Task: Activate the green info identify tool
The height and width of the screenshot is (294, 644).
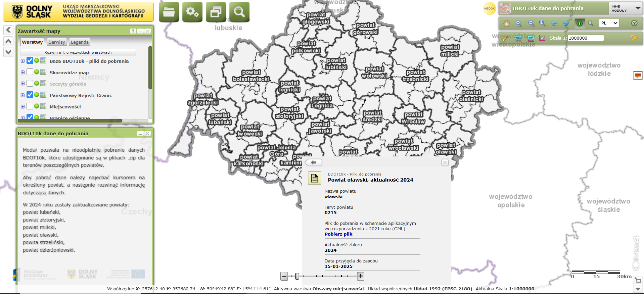Action: [x=579, y=23]
